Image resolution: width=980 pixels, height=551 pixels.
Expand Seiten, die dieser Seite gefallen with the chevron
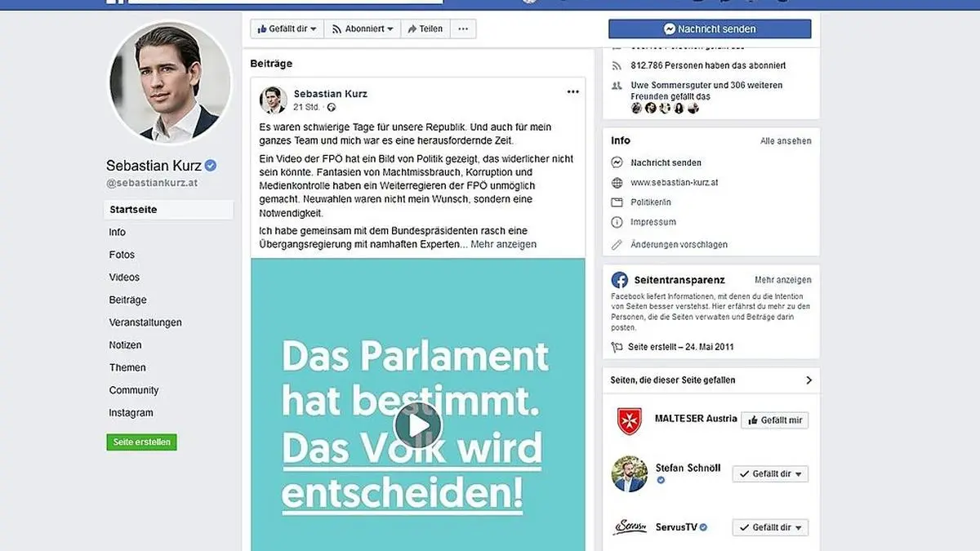click(x=808, y=380)
